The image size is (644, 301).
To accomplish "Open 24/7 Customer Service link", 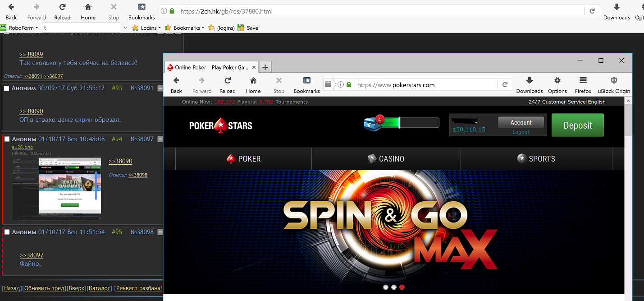I will point(557,102).
